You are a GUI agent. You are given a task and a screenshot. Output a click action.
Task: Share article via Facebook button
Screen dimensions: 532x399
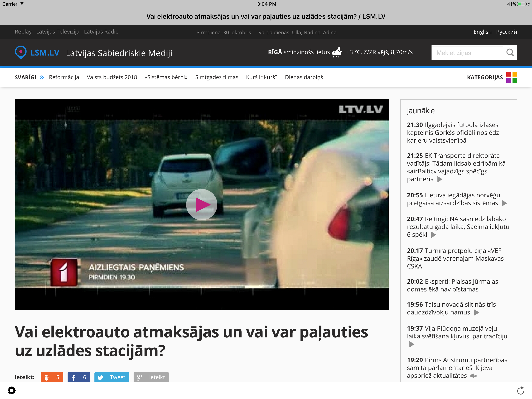click(x=79, y=377)
